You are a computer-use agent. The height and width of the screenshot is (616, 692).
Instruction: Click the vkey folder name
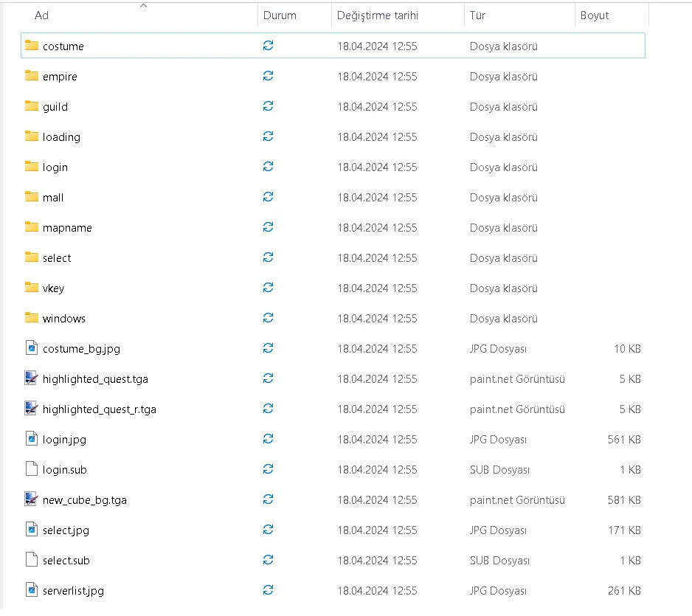53,288
